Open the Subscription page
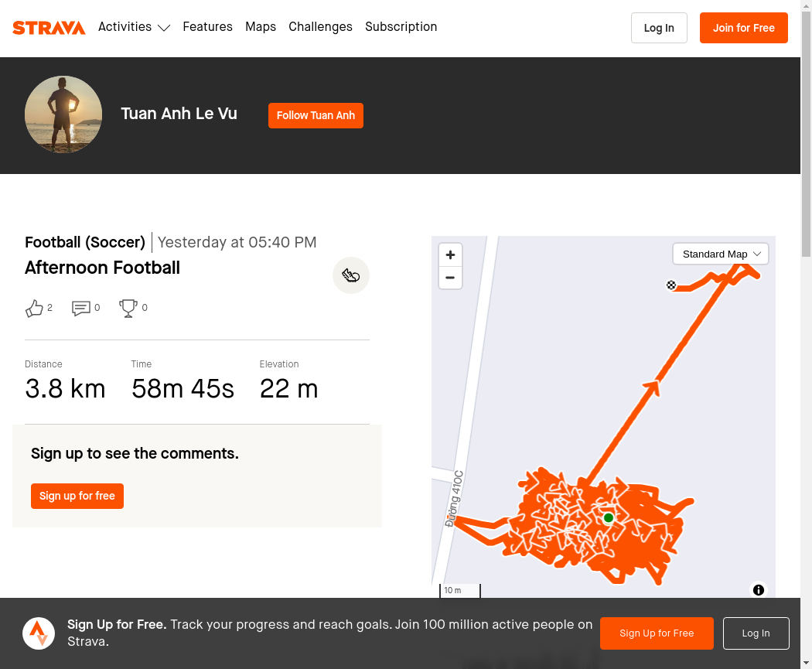 click(x=401, y=27)
